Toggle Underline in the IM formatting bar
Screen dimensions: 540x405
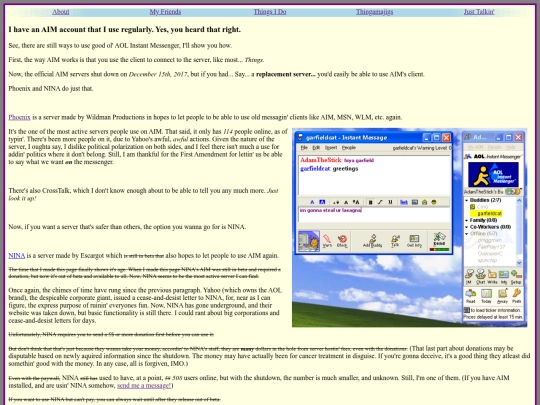390,202
